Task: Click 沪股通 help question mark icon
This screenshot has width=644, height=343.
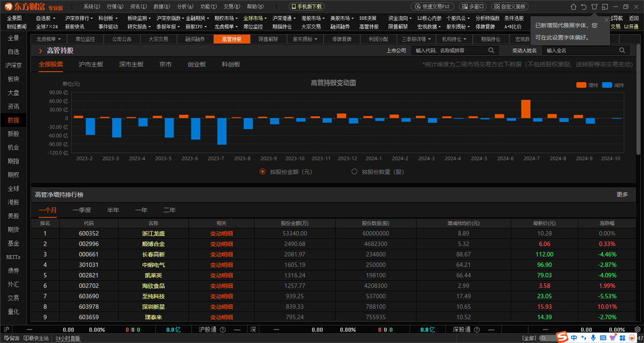Action: point(222,330)
